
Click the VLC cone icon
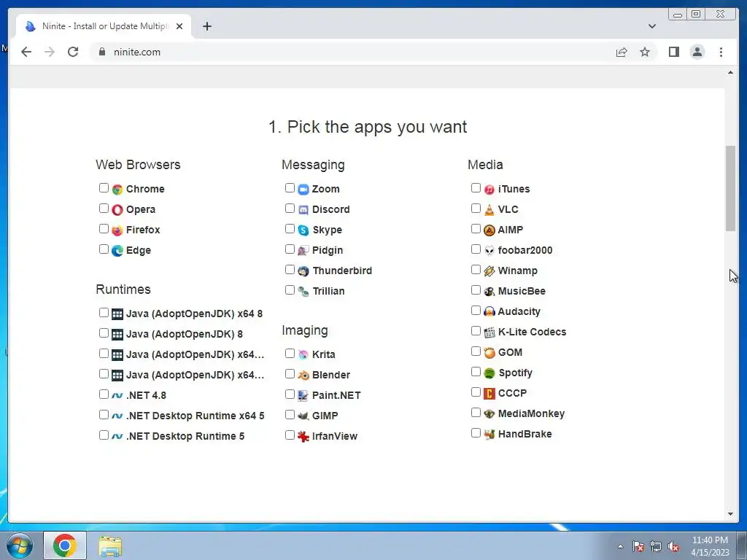coord(489,210)
